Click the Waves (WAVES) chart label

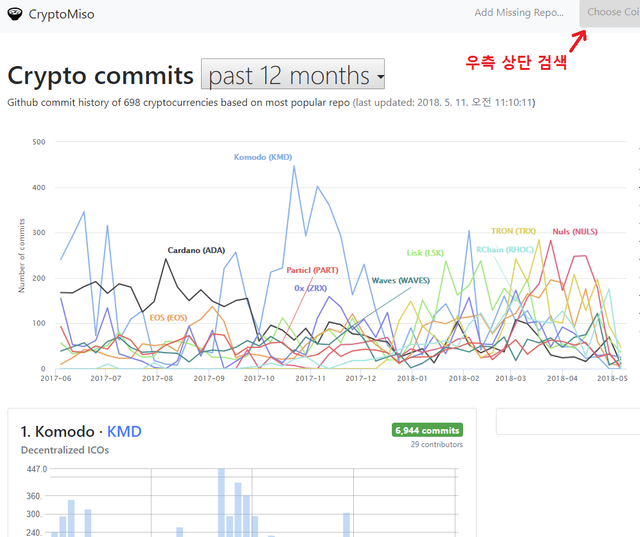401,280
